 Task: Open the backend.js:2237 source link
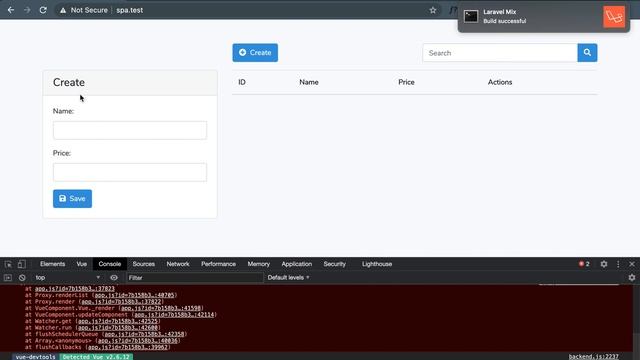593,357
